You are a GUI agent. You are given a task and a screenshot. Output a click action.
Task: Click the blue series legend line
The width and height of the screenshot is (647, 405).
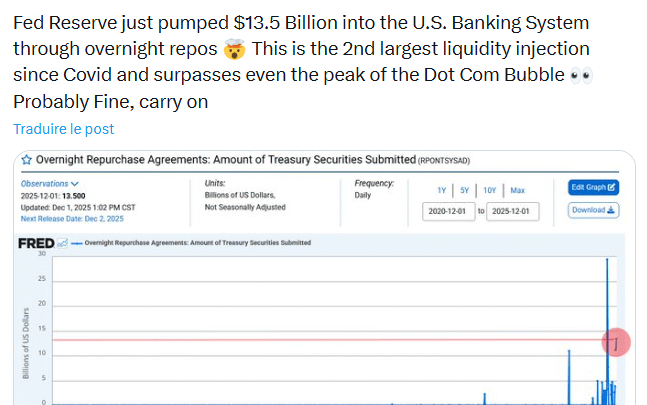tap(77, 243)
